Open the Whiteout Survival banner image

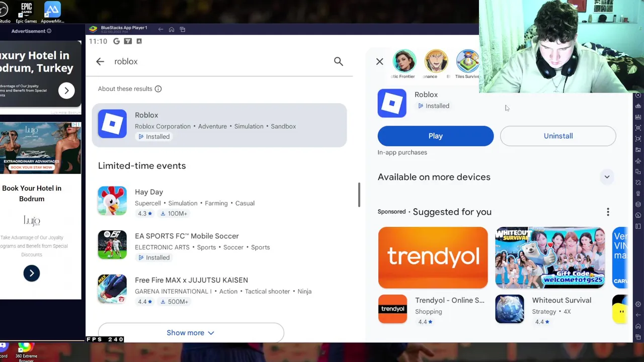[550, 257]
